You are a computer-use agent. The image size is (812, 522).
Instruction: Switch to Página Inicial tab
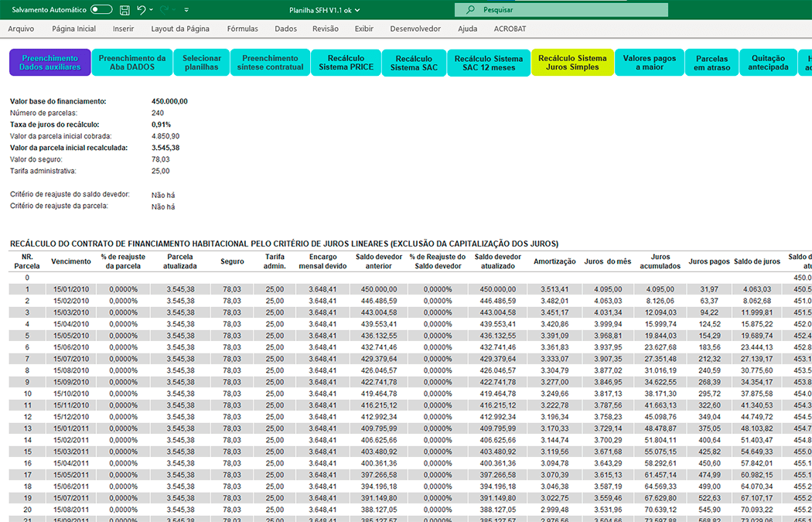tap(74, 29)
